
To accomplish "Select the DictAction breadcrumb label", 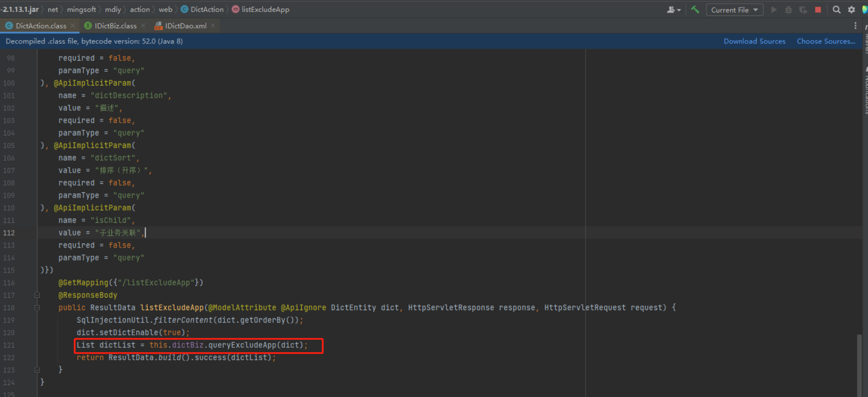I will tap(207, 10).
